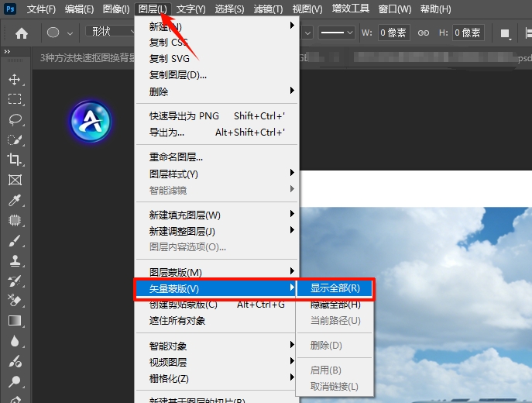Open the ellipse tool preset dropdown arrow

[x=70, y=33]
